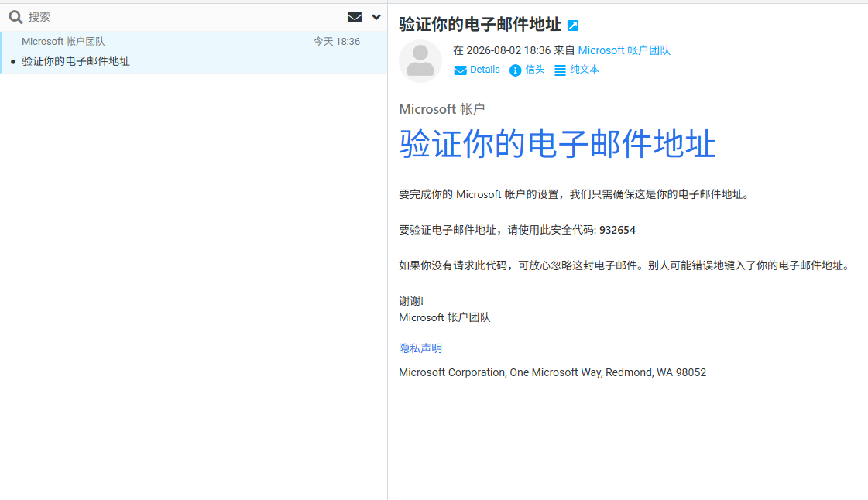The image size is (868, 500).
Task: Click the paragraph starting 如果你没有请求此代码
Action: point(624,266)
